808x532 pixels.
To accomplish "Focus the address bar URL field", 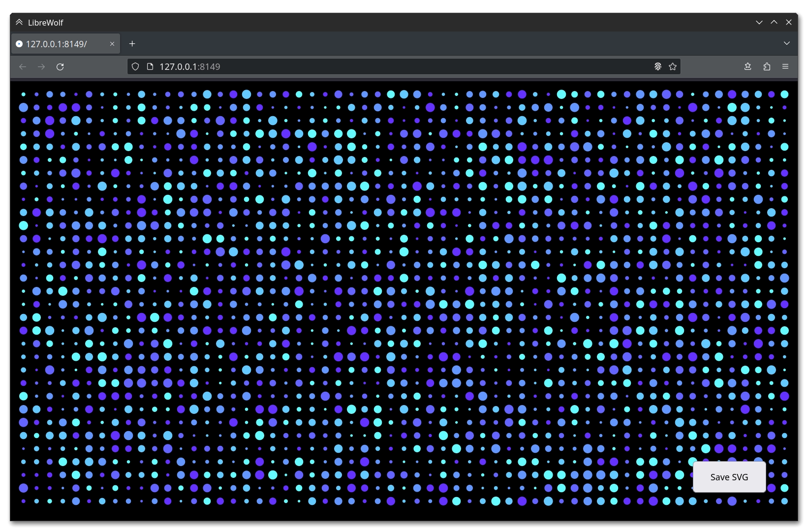I will [394, 66].
